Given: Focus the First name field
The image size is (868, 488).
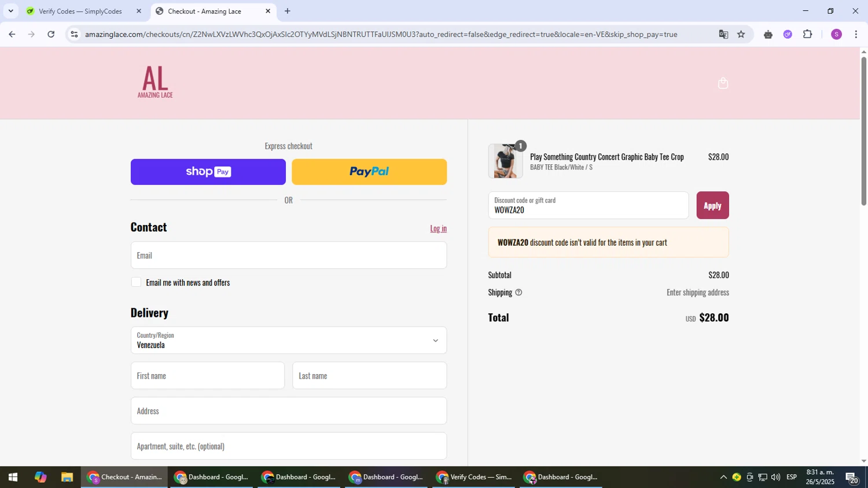Looking at the screenshot, I should (x=208, y=376).
